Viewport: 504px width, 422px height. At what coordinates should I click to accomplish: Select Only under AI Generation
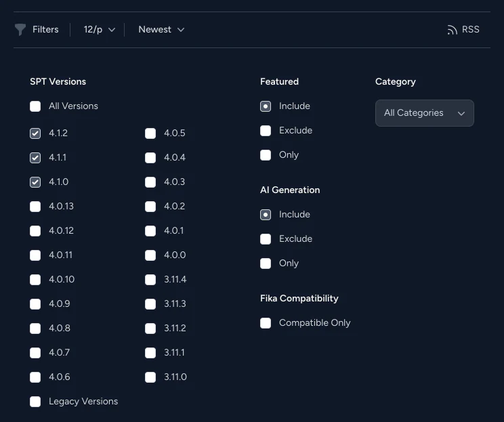tap(266, 263)
